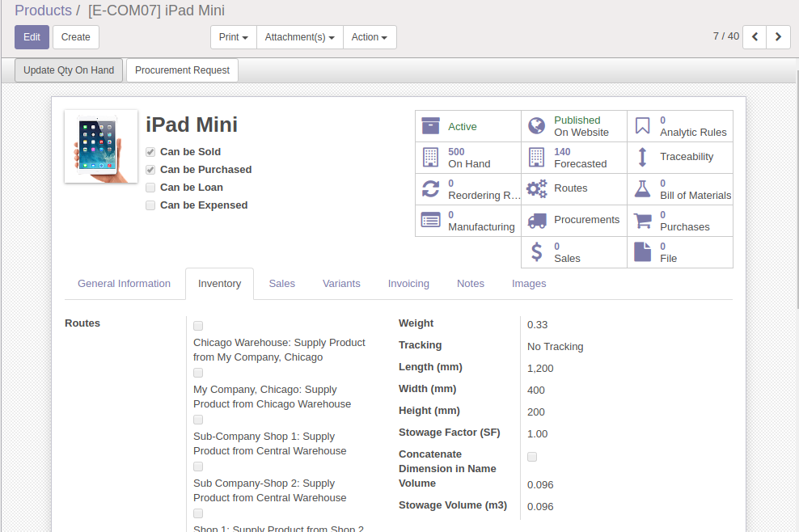Open the Analytic Rules bookmark icon
This screenshot has height=532, width=799.
642,125
